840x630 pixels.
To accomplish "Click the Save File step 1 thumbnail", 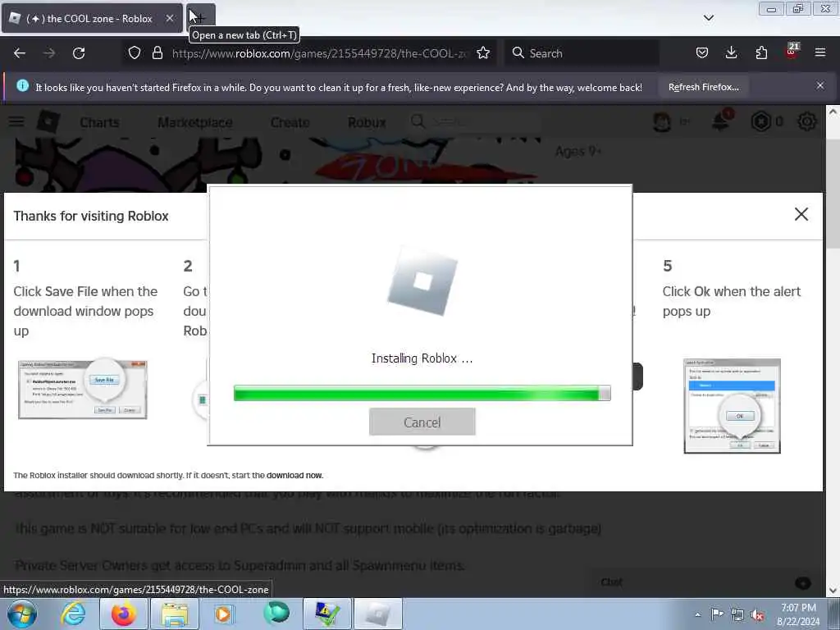I will point(83,390).
